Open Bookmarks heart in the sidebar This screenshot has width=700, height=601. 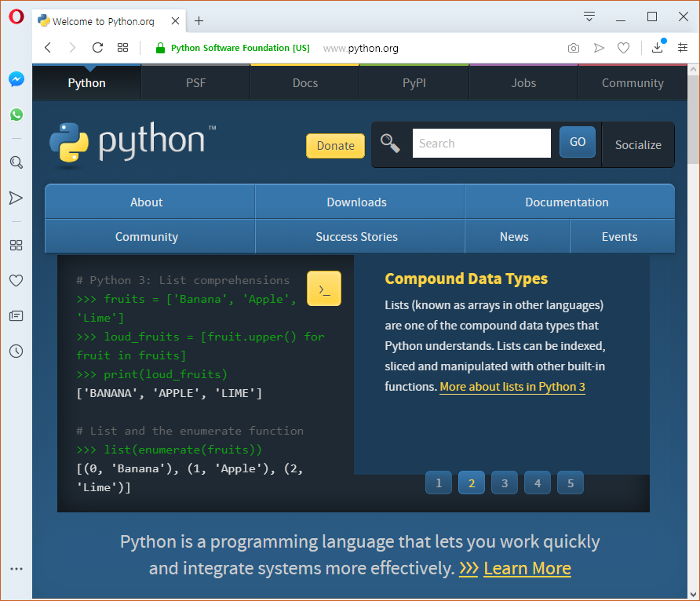pos(16,281)
